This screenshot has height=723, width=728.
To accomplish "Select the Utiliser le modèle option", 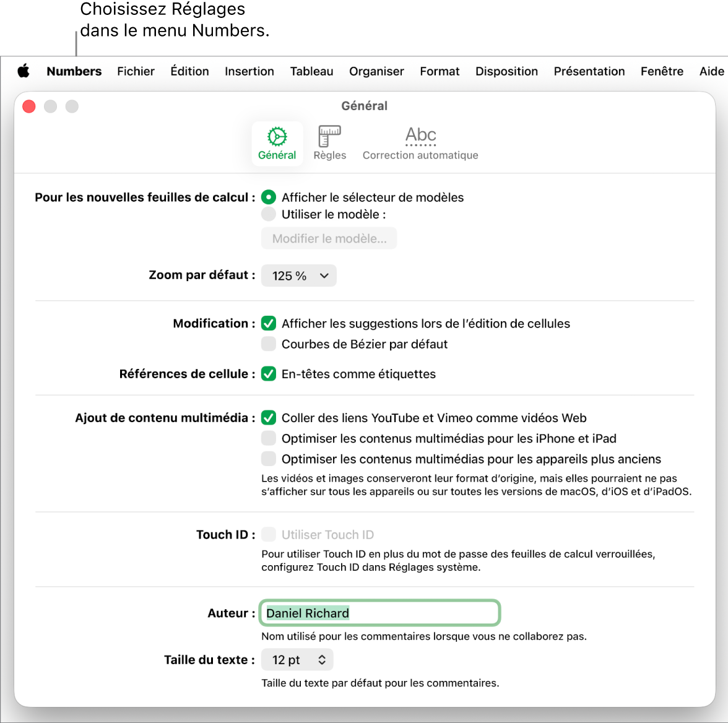I will [x=269, y=214].
